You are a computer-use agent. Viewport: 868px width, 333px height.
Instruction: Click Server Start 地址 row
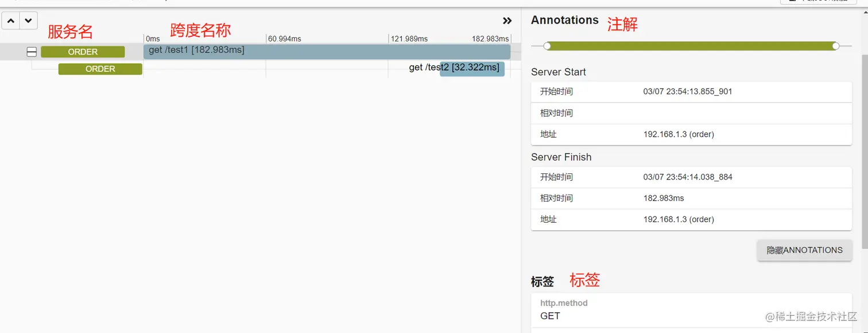(x=691, y=134)
